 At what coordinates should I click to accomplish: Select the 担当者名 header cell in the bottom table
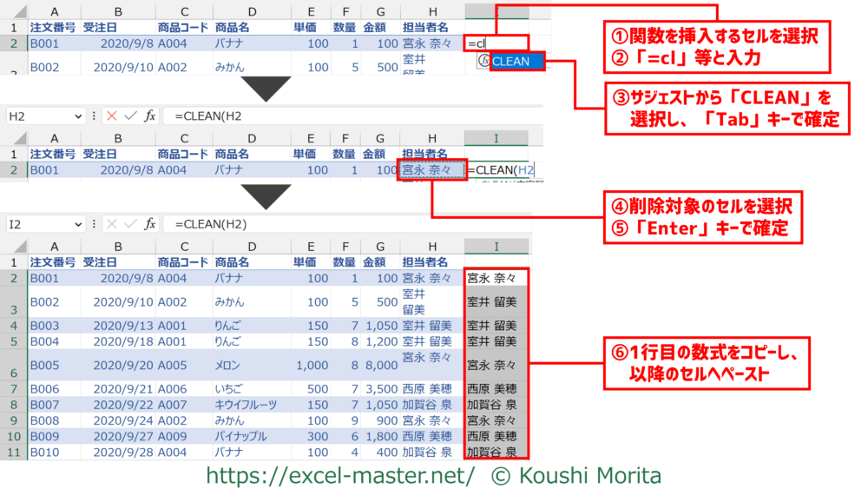click(x=431, y=262)
